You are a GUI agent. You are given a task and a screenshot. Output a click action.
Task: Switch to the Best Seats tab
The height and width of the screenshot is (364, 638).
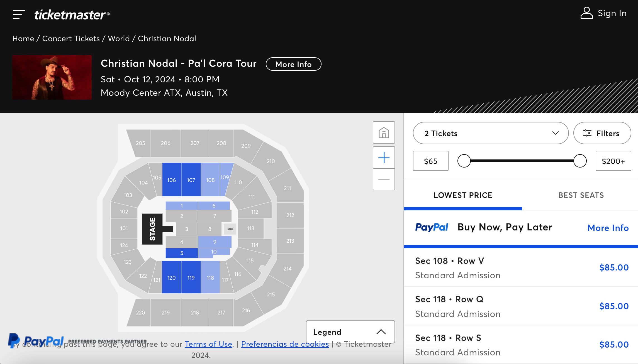pos(581,195)
